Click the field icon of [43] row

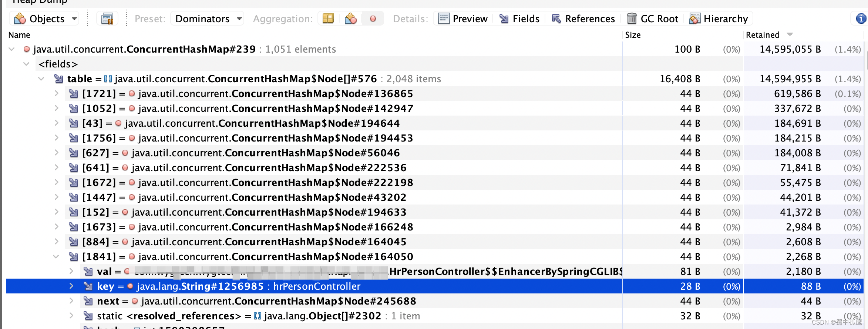coord(73,123)
